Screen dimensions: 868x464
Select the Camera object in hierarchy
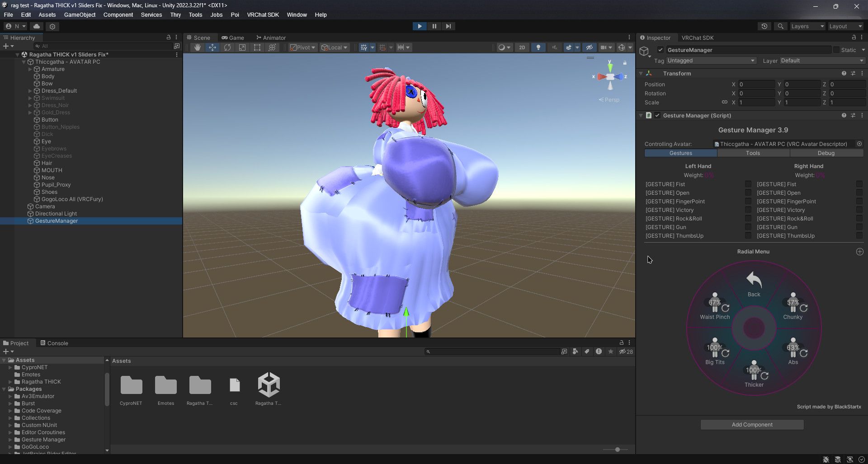(x=45, y=206)
